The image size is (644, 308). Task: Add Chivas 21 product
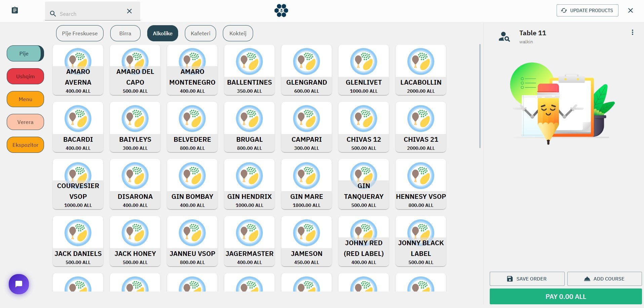click(421, 127)
